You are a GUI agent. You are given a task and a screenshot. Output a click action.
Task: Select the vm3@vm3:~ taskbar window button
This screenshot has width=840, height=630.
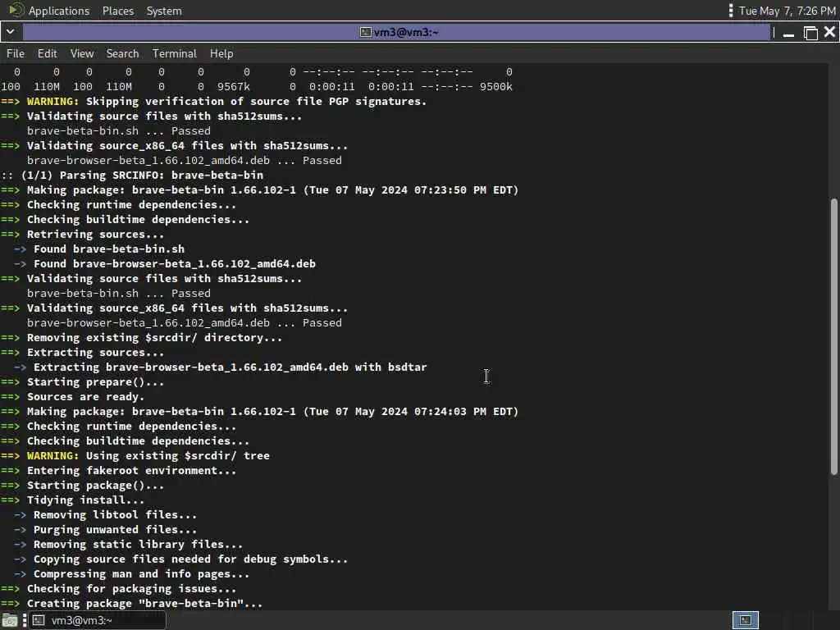[x=98, y=620]
